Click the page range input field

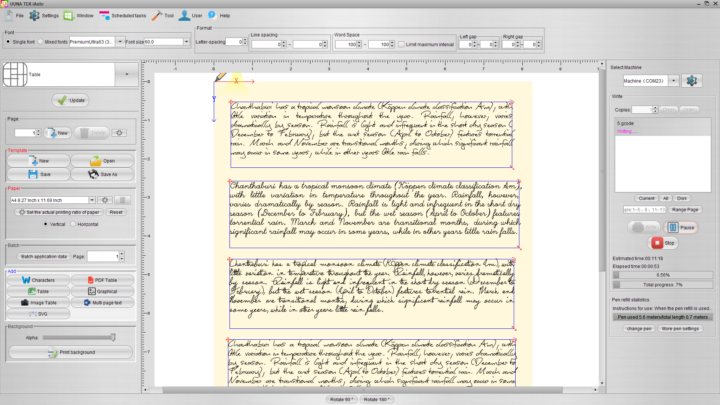point(644,210)
